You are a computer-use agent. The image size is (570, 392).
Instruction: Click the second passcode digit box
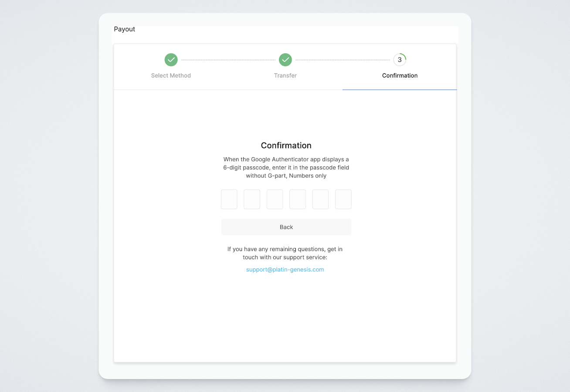click(252, 199)
